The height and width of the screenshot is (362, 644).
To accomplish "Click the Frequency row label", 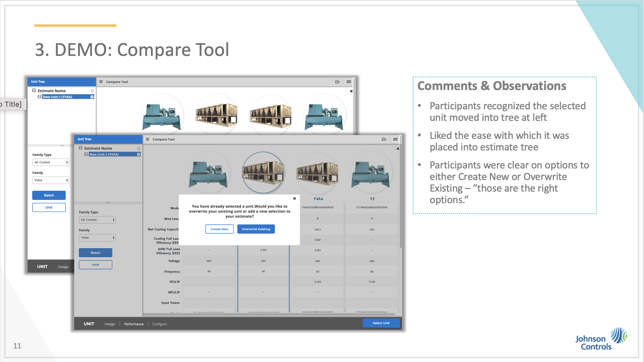I will [172, 272].
